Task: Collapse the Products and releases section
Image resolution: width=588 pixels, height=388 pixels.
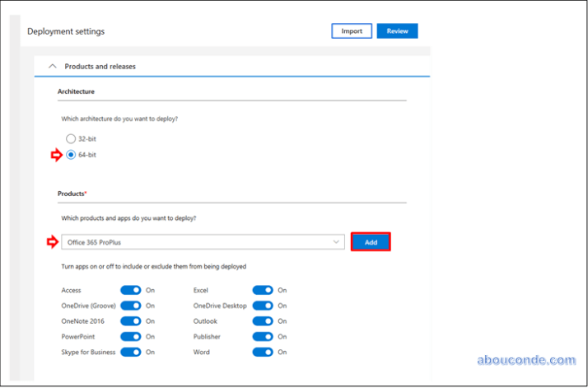Action: (x=53, y=66)
